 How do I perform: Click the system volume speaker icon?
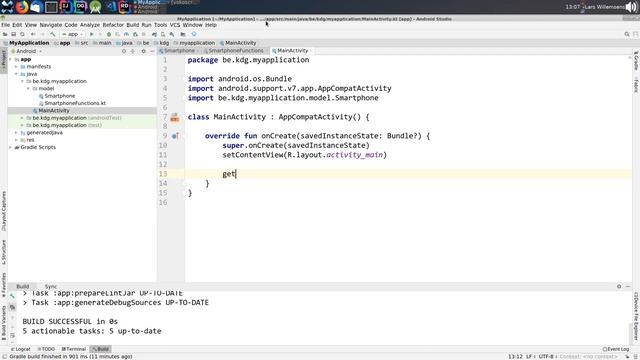pos(631,7)
